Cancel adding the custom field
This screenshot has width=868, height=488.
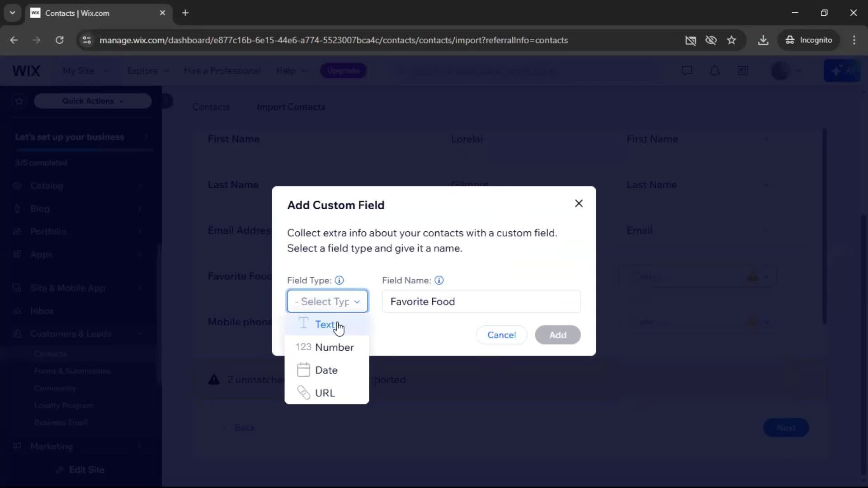pyautogui.click(x=501, y=335)
